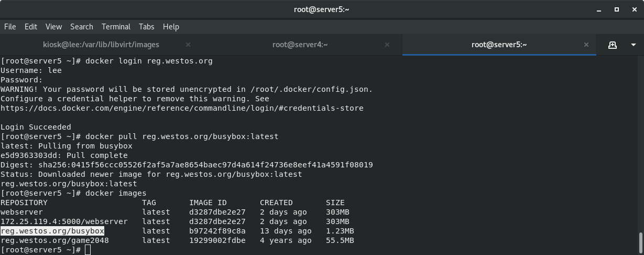Viewport: 644px width, 255px height.
Task: Close the terminal window
Action: [x=635, y=9]
